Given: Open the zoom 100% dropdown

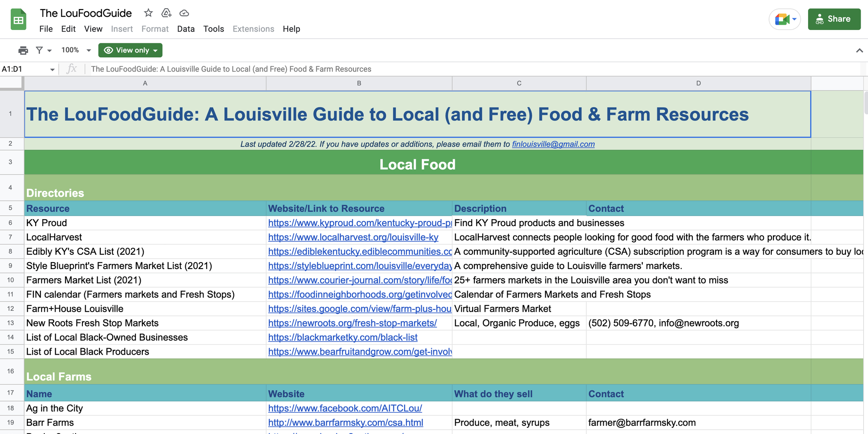Looking at the screenshot, I should coord(76,50).
